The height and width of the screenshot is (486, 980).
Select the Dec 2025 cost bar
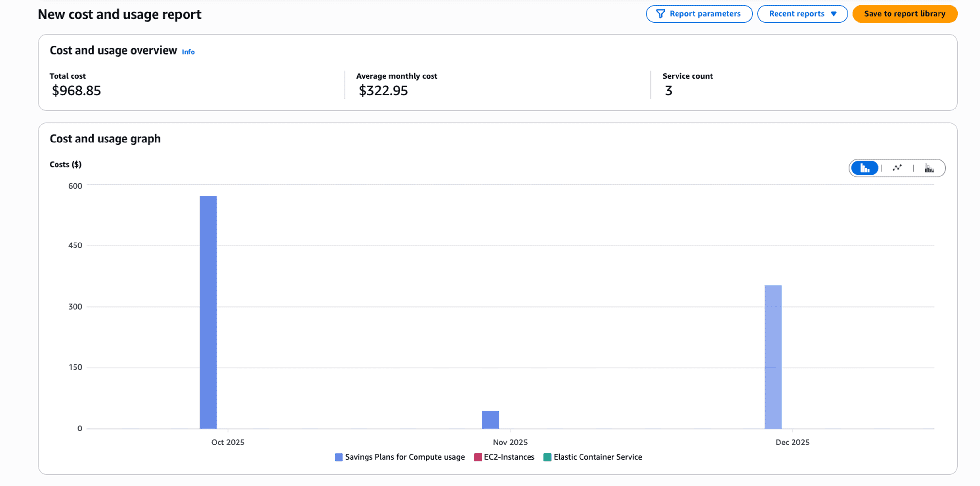pos(773,357)
